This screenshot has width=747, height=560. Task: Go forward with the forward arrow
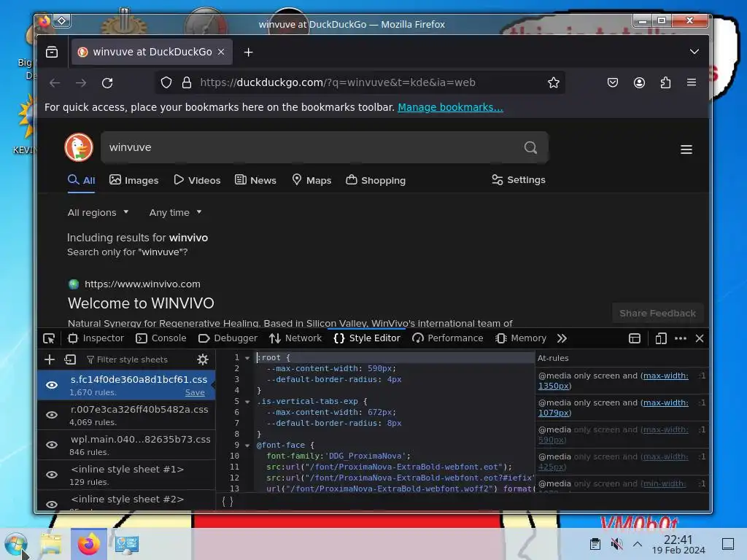[81, 83]
